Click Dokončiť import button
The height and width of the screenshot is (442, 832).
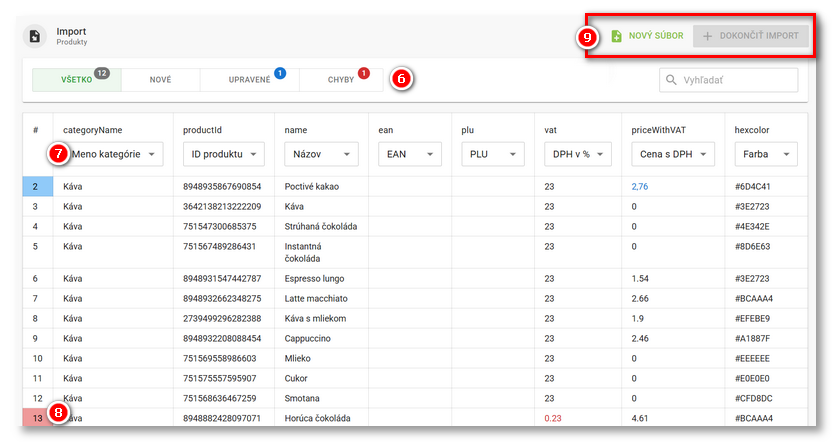click(750, 36)
